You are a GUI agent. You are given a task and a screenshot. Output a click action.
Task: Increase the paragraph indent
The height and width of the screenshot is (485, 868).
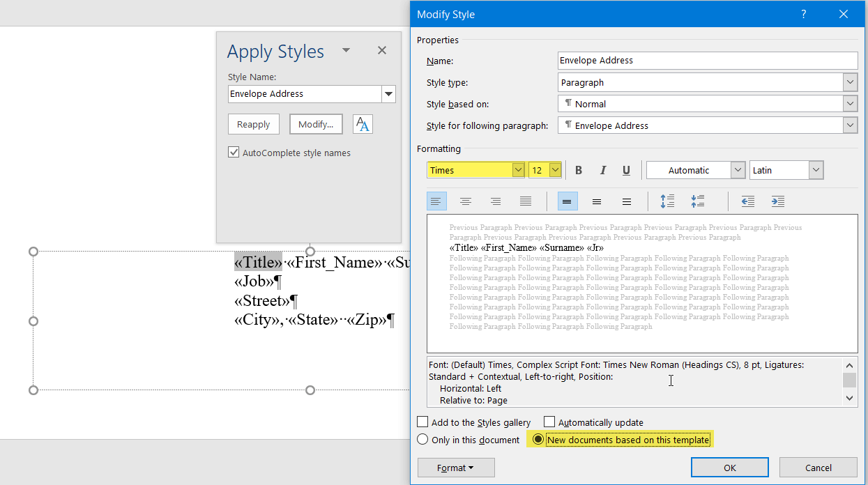click(778, 201)
